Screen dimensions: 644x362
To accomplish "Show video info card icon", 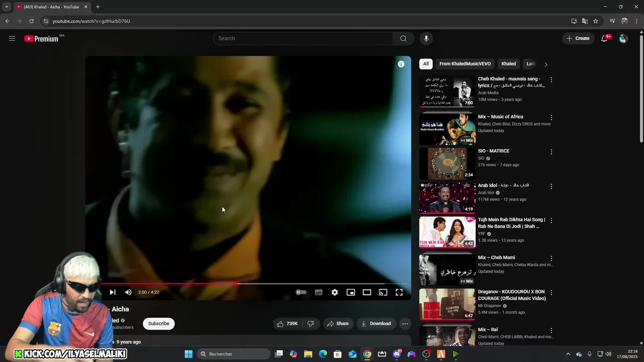I will pos(401,64).
